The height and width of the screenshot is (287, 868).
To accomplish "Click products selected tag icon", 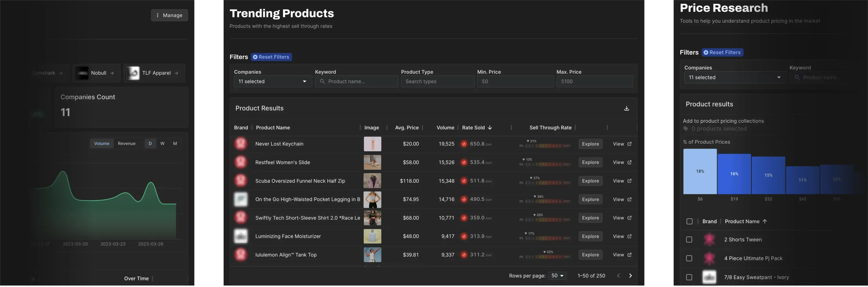I will tap(685, 129).
